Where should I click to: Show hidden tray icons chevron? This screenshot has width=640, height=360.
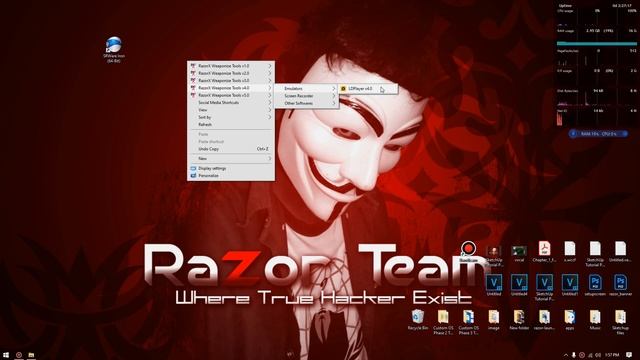pyautogui.click(x=566, y=355)
